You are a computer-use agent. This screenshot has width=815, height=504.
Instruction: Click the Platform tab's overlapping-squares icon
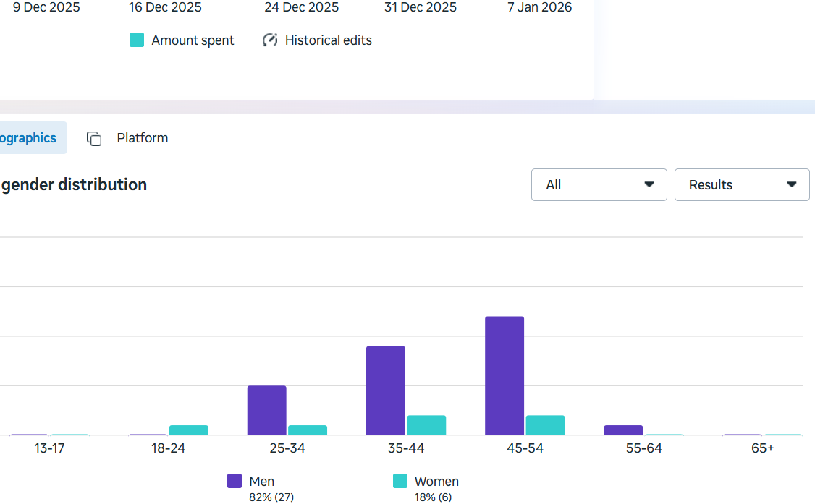pyautogui.click(x=94, y=137)
